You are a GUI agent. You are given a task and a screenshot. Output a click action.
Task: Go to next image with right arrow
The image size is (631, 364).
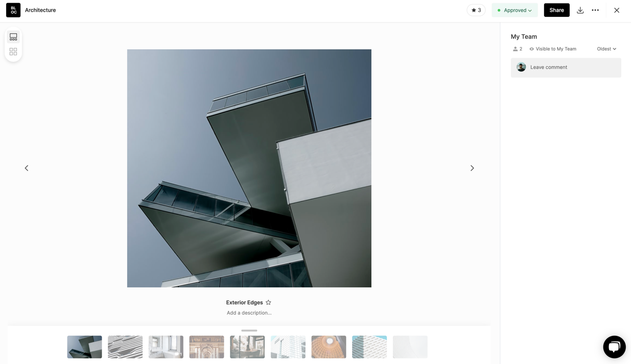(x=472, y=168)
